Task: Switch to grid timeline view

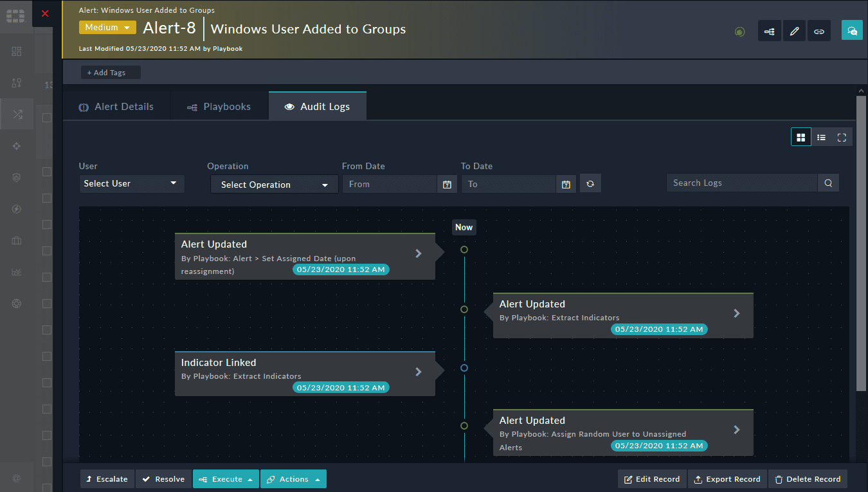Action: point(800,137)
